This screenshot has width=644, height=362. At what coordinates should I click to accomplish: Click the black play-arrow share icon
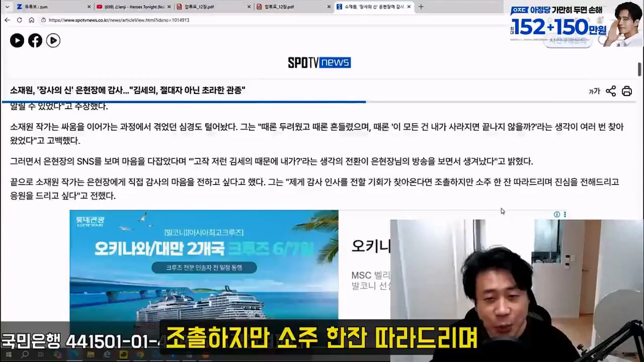17,41
